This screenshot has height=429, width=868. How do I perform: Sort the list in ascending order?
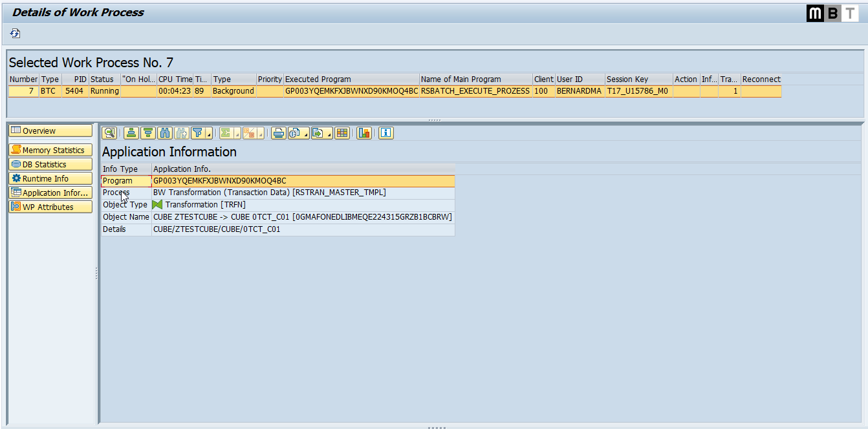click(131, 133)
